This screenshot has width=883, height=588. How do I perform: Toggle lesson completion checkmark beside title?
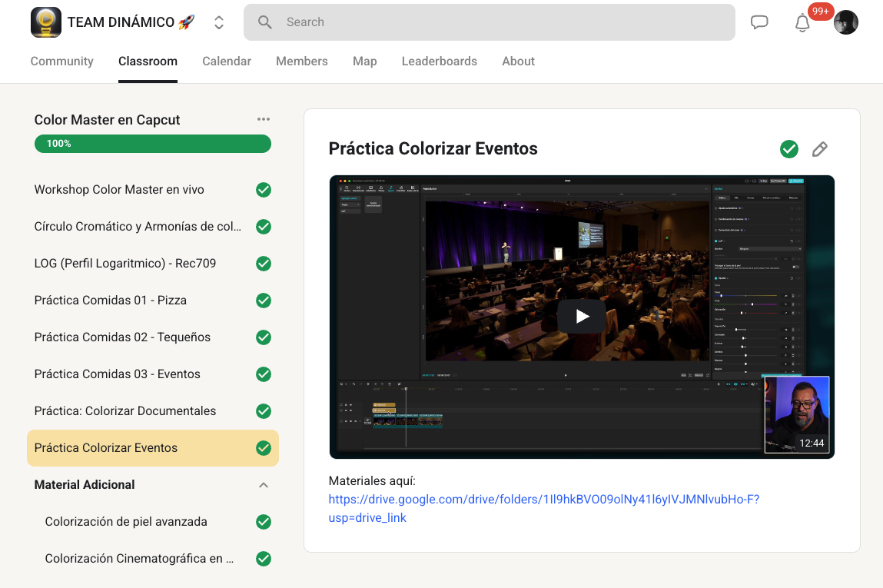tap(789, 149)
